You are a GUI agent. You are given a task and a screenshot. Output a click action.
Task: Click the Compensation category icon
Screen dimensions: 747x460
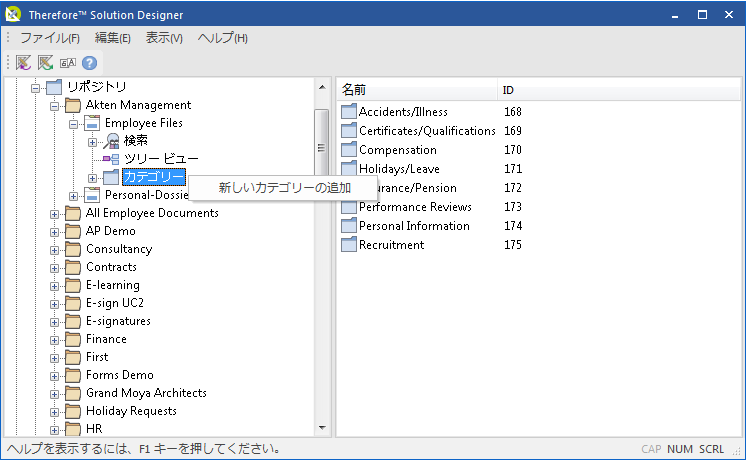[x=349, y=150]
